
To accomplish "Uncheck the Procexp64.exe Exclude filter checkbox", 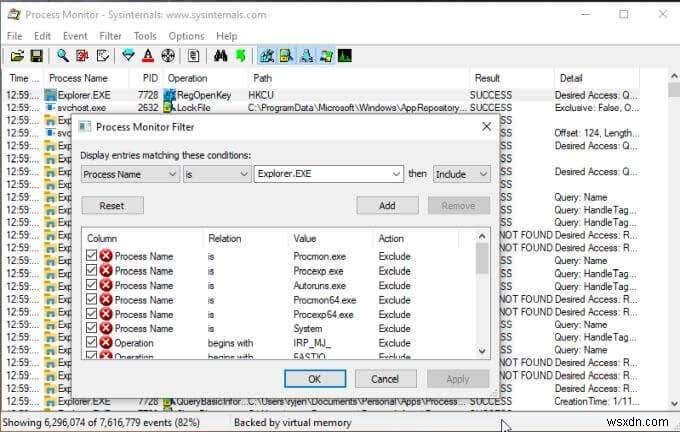I will [x=91, y=313].
